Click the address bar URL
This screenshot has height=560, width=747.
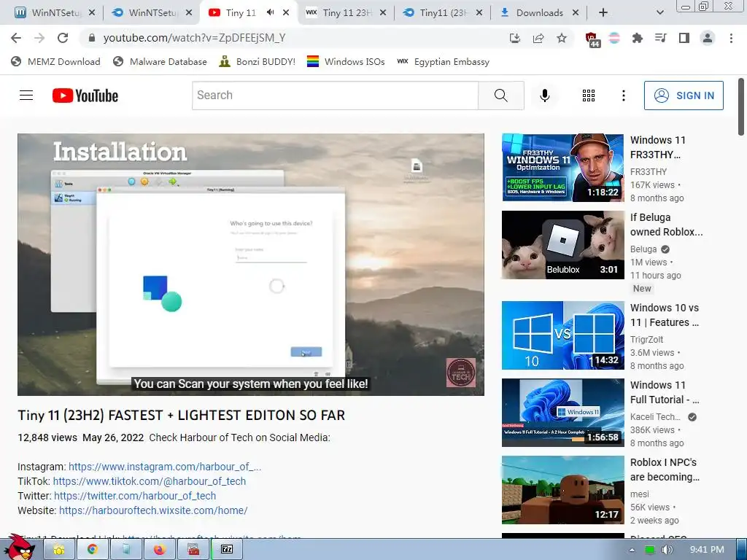[194, 38]
